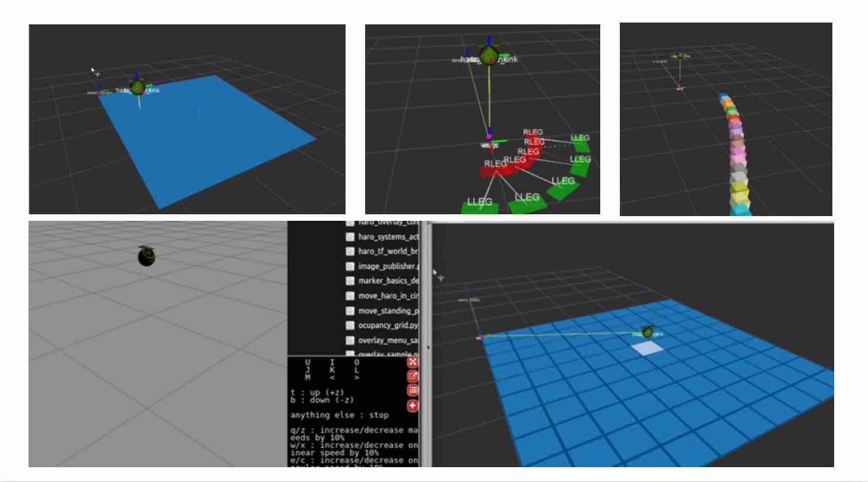Click the file icon beside ocupancy_grid.py
The image size is (868, 482).
pyautogui.click(x=350, y=325)
